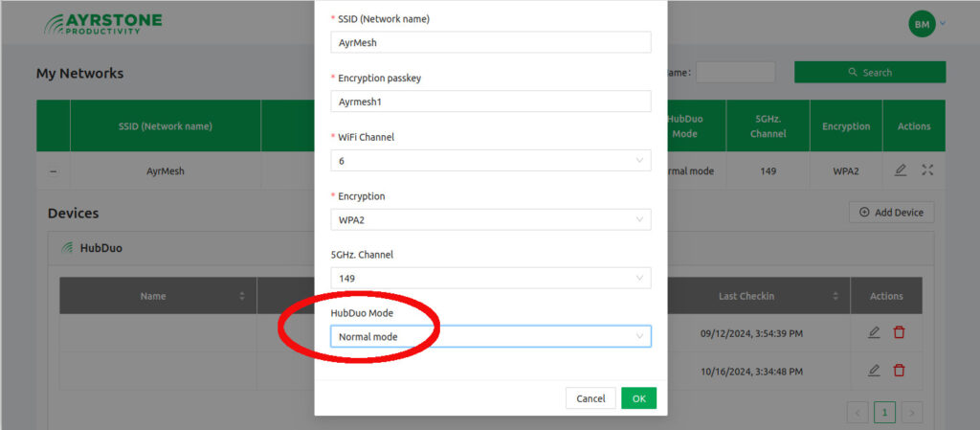Open the BM user avatar menu
980x430 pixels.
point(922,24)
